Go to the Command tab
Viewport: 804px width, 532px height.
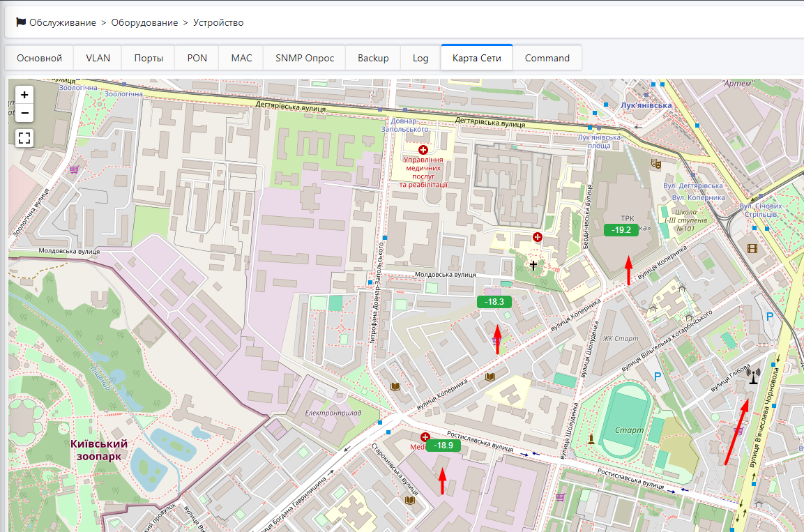coord(547,58)
